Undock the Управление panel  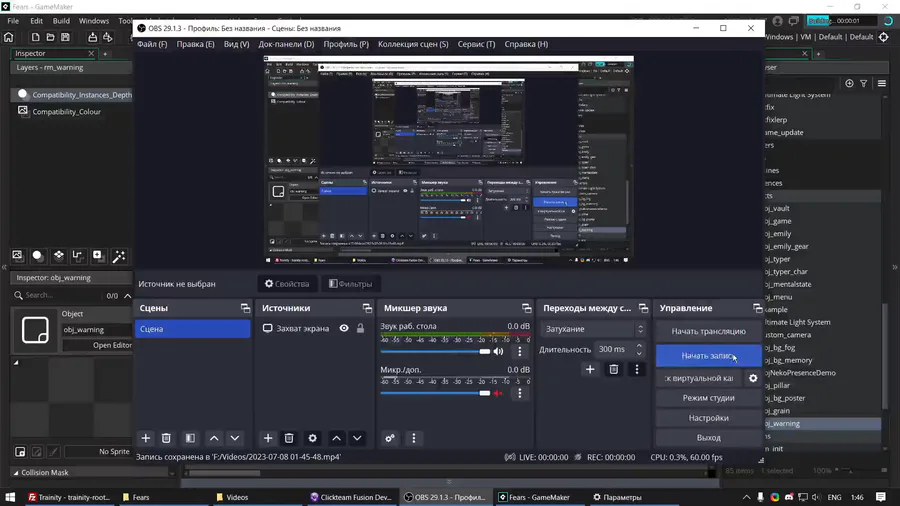(x=758, y=308)
